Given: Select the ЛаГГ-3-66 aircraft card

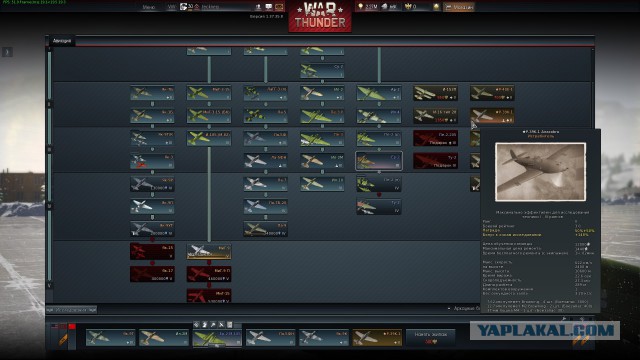Looking at the screenshot, I should (x=266, y=93).
